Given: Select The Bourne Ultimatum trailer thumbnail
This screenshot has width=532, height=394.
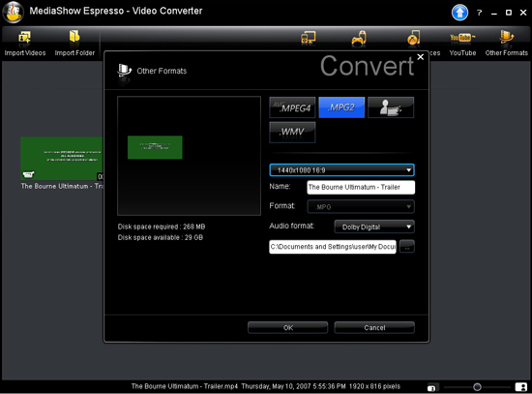Looking at the screenshot, I should tap(61, 159).
